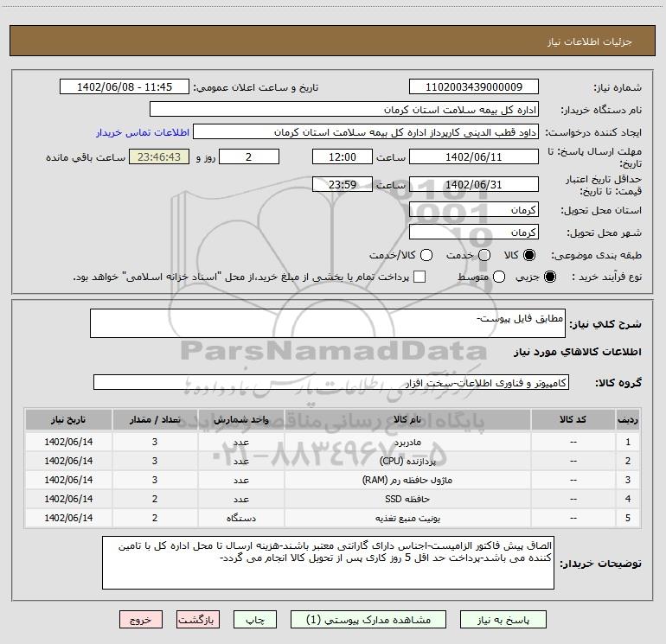Click the buyer organization name field
666x644 pixels.
point(344,109)
